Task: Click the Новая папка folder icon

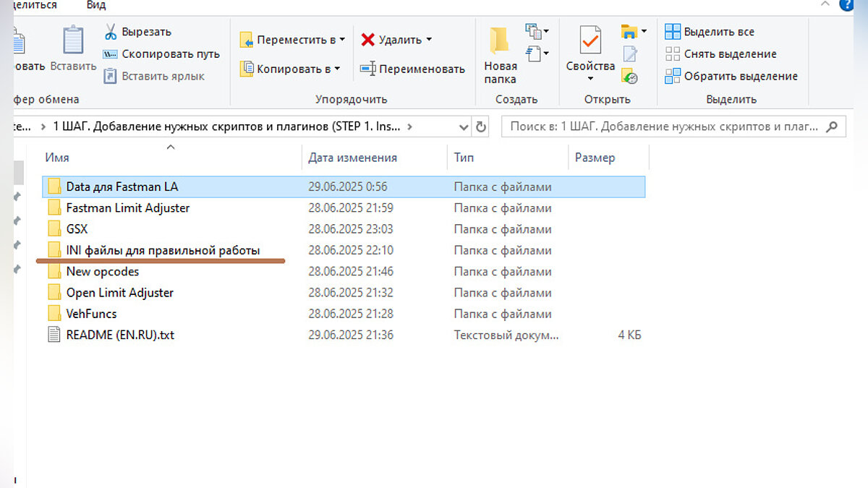Action: pos(500,40)
